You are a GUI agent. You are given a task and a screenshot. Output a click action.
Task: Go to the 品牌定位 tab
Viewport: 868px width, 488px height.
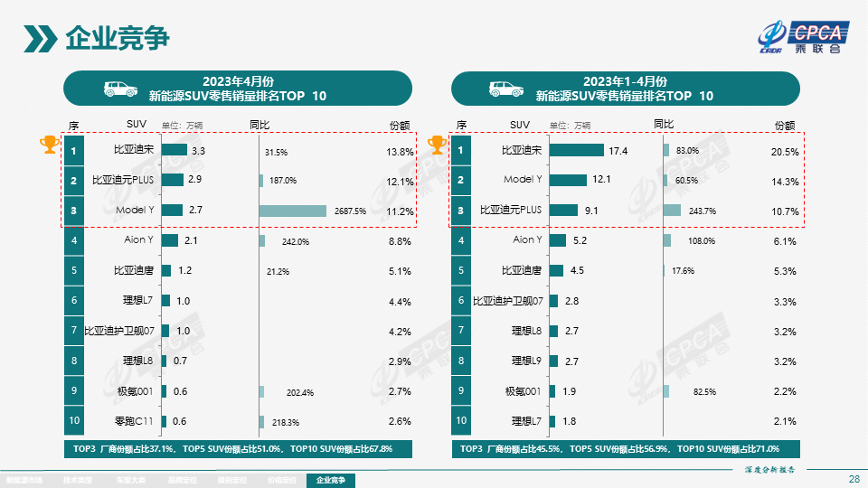pos(185,481)
